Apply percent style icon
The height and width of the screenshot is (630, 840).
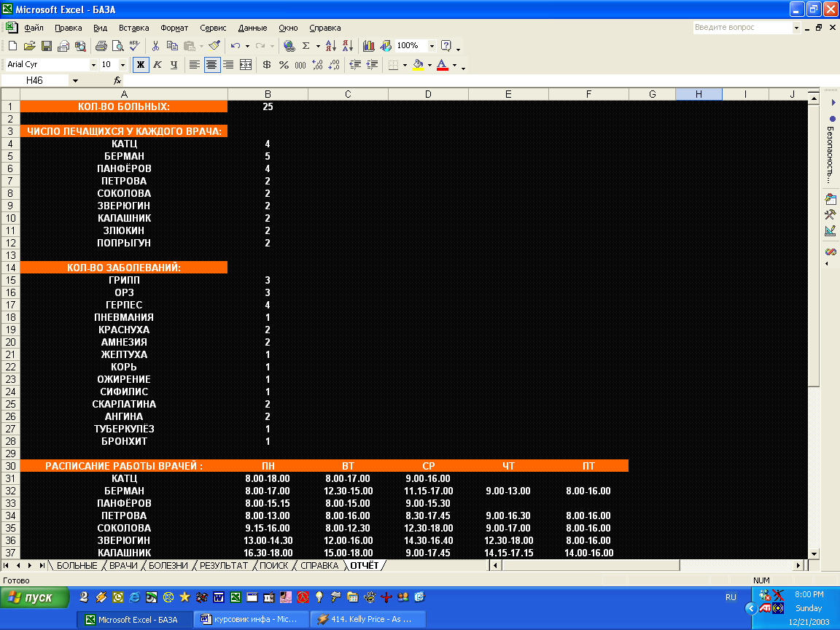pyautogui.click(x=284, y=65)
